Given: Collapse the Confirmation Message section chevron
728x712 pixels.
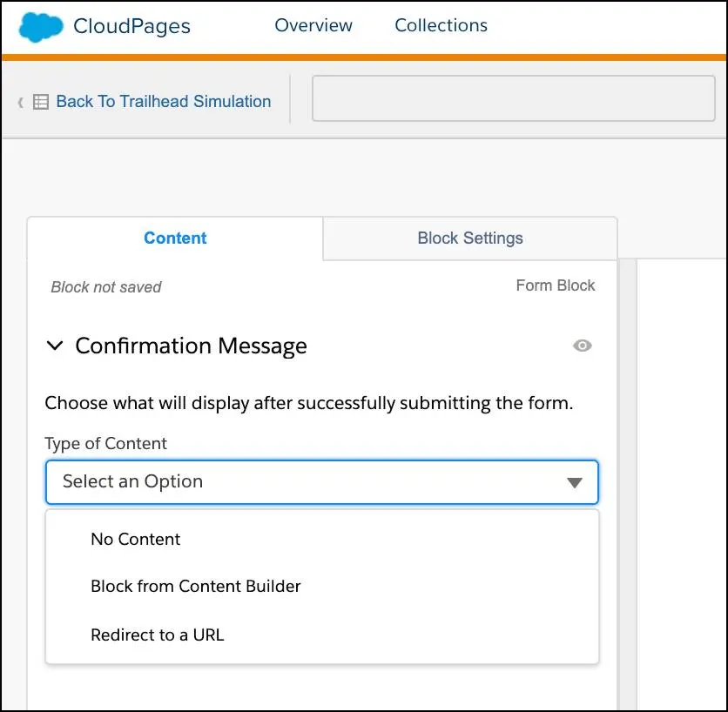Looking at the screenshot, I should (x=55, y=346).
